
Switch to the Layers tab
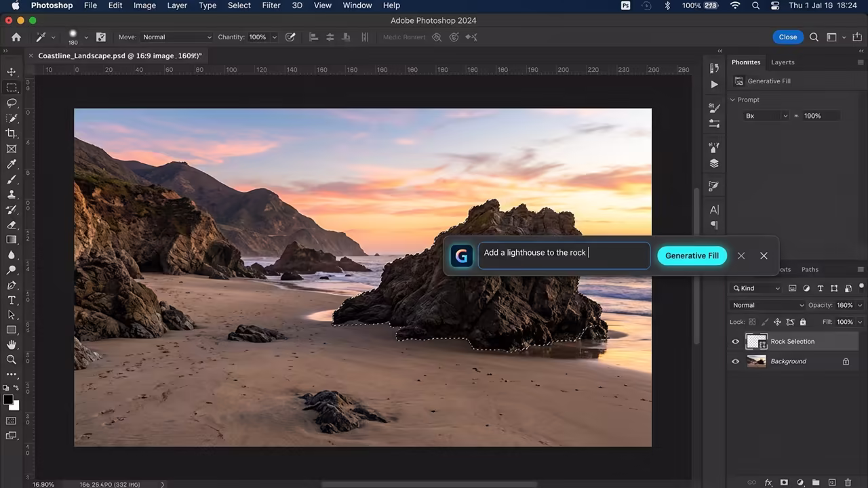coord(783,62)
